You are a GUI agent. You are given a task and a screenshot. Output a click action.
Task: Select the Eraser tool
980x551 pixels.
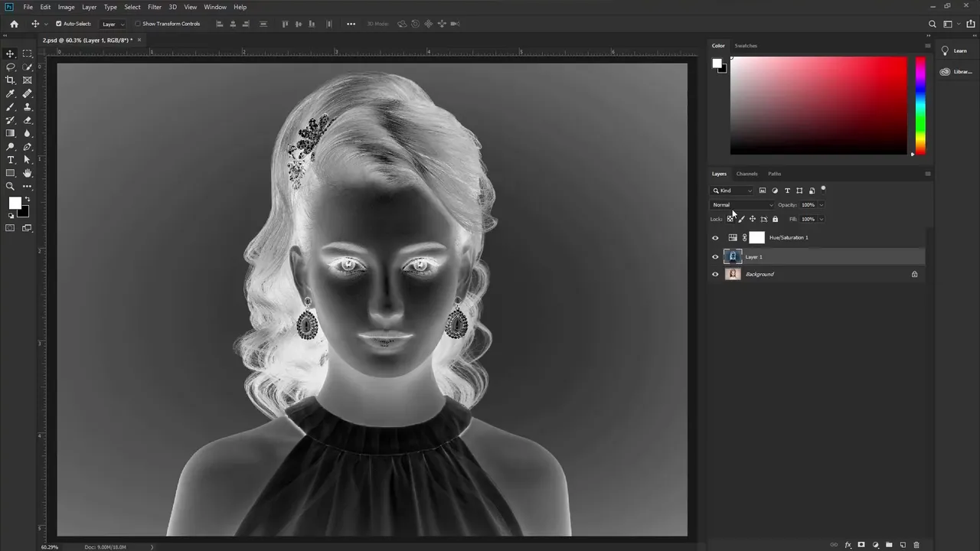point(28,120)
